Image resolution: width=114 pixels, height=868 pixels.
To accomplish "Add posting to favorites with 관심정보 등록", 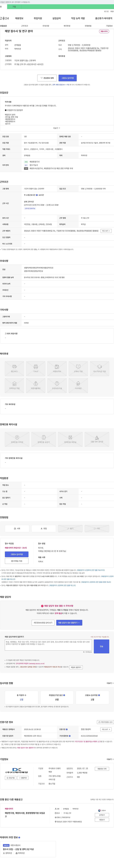I will [x=47, y=78].
